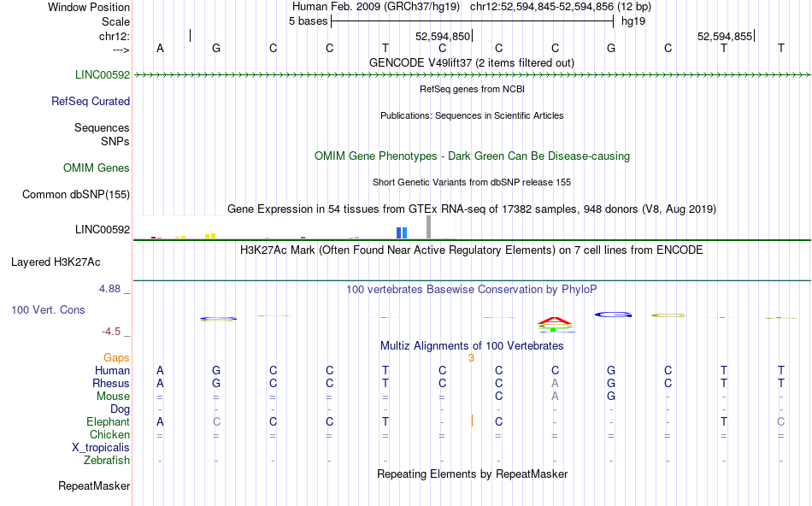This screenshot has width=812, height=506.
Task: Open the OMIM Genes track label
Action: coord(97,168)
